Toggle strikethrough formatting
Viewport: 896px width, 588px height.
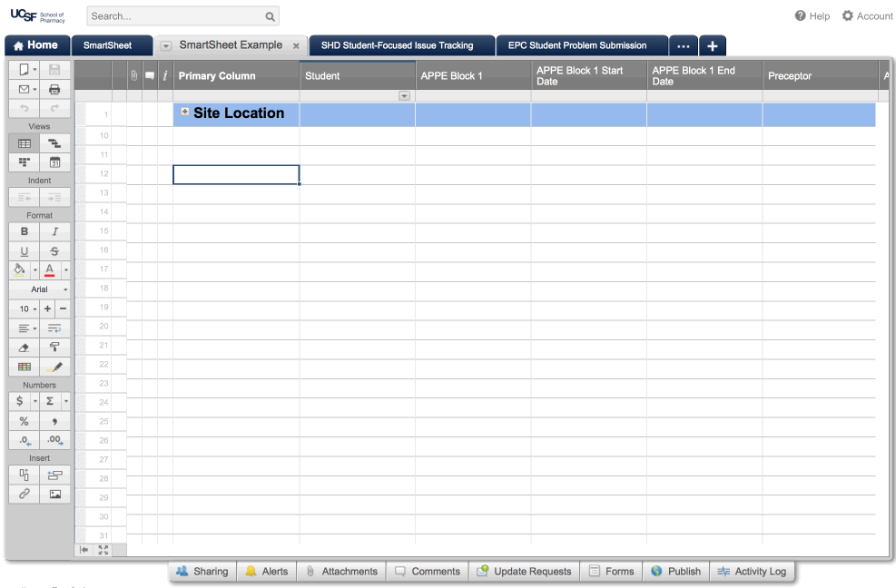click(x=54, y=250)
